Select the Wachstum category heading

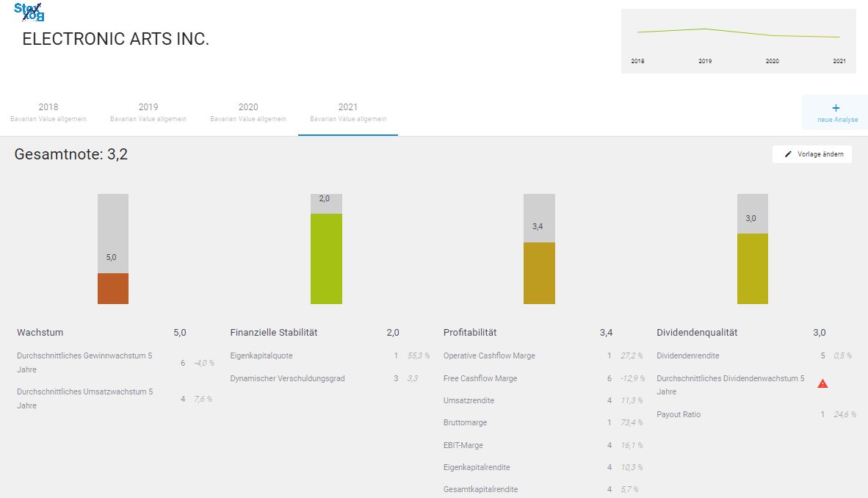click(x=40, y=333)
